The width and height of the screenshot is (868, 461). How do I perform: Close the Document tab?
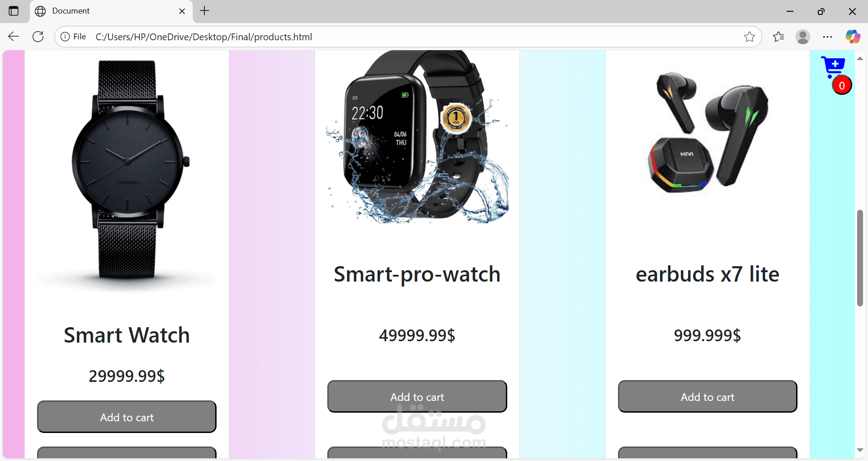pyautogui.click(x=182, y=11)
